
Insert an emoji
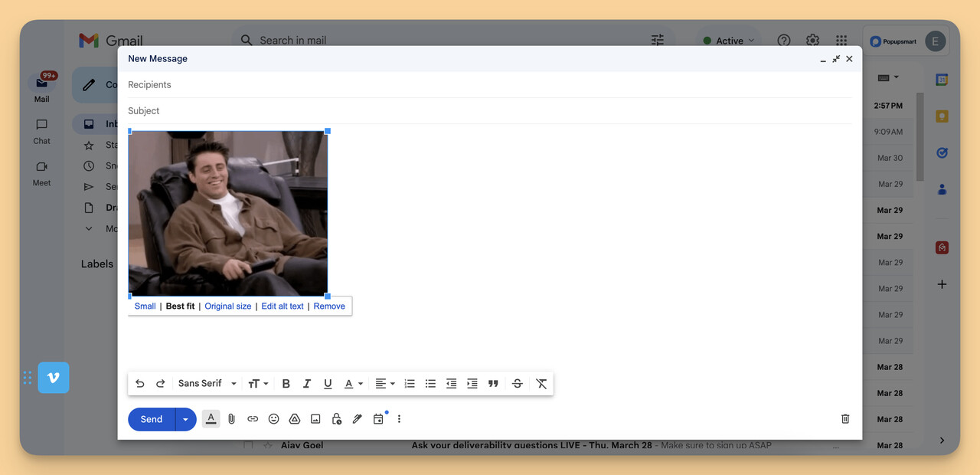[273, 419]
